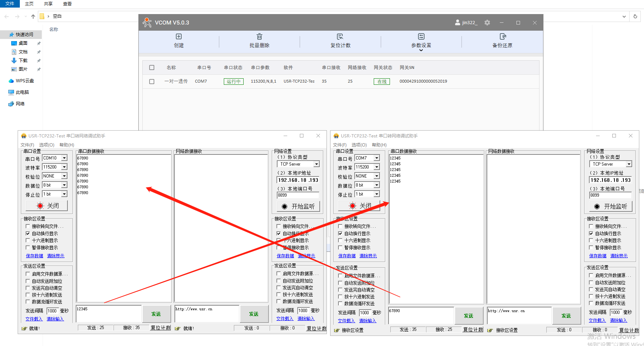Open the 选项(O) menu in left window
The height and width of the screenshot is (346, 644).
[x=46, y=145]
